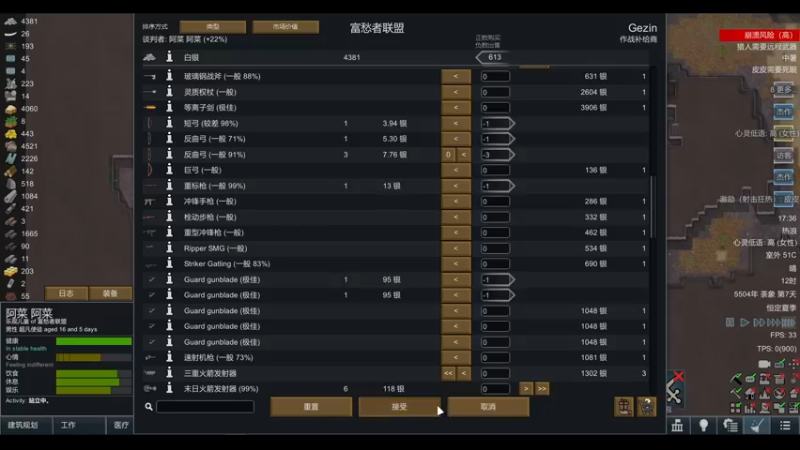
Task: Click the 8 更多 alerts button
Action: [781, 89]
